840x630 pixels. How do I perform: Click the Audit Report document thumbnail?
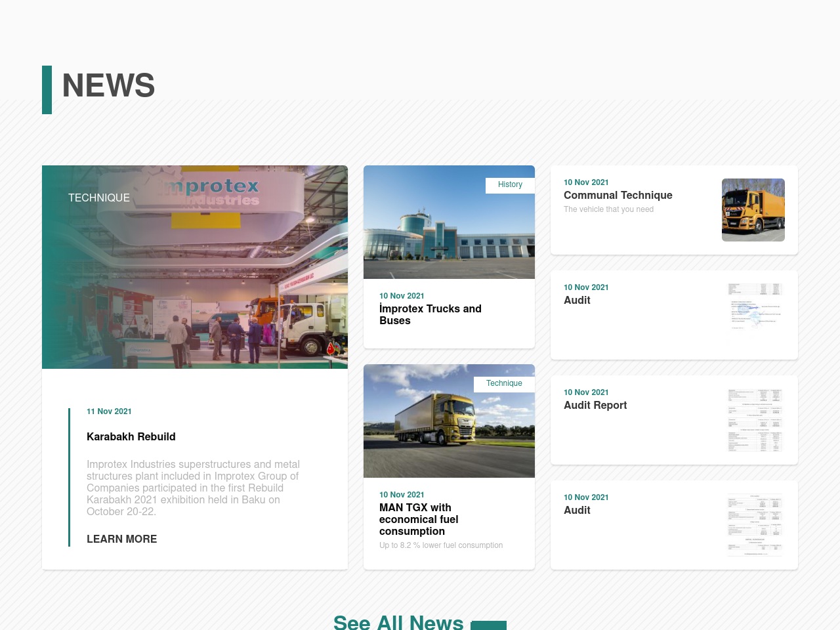753,420
